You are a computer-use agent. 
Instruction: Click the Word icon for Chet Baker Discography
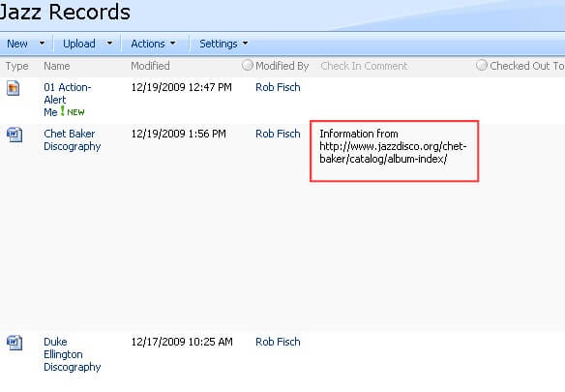coord(15,135)
